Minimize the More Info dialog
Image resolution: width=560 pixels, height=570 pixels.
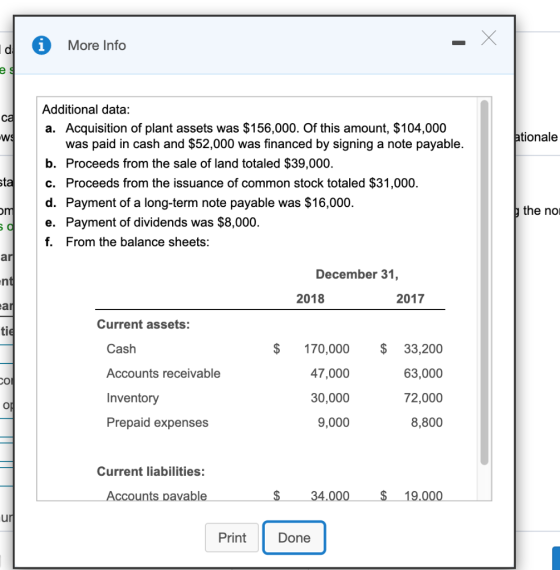click(458, 43)
